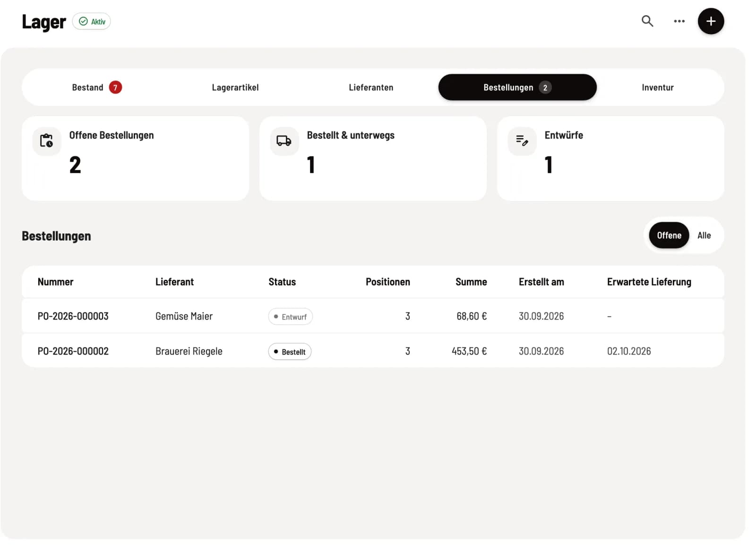Viewport: 756px width, 545px height.
Task: Open the Lieferanten tab
Action: click(371, 87)
